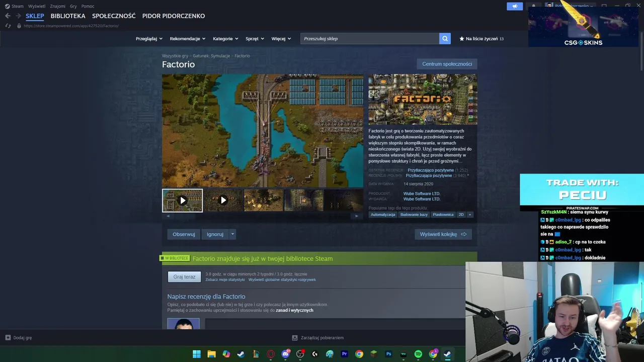
Task: Open the Windows Start menu
Action: pos(197,354)
